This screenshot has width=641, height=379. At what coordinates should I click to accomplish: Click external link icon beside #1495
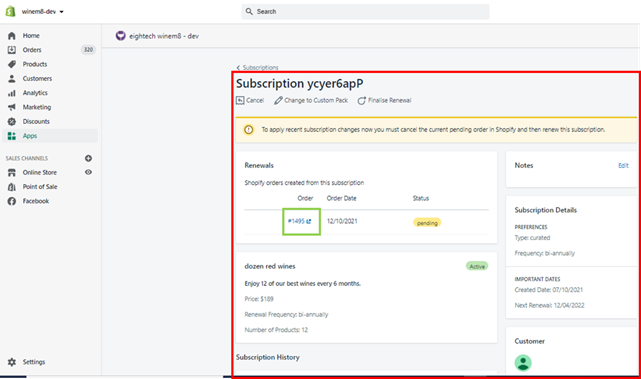309,221
